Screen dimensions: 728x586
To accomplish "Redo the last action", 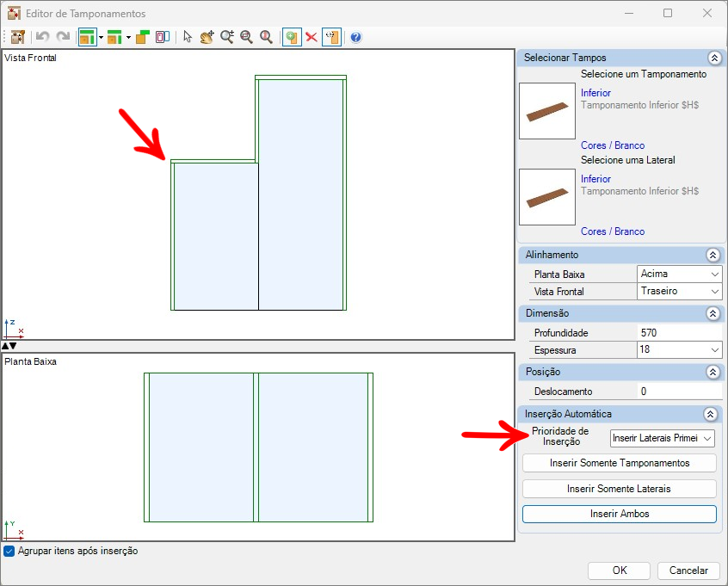I will tap(63, 37).
